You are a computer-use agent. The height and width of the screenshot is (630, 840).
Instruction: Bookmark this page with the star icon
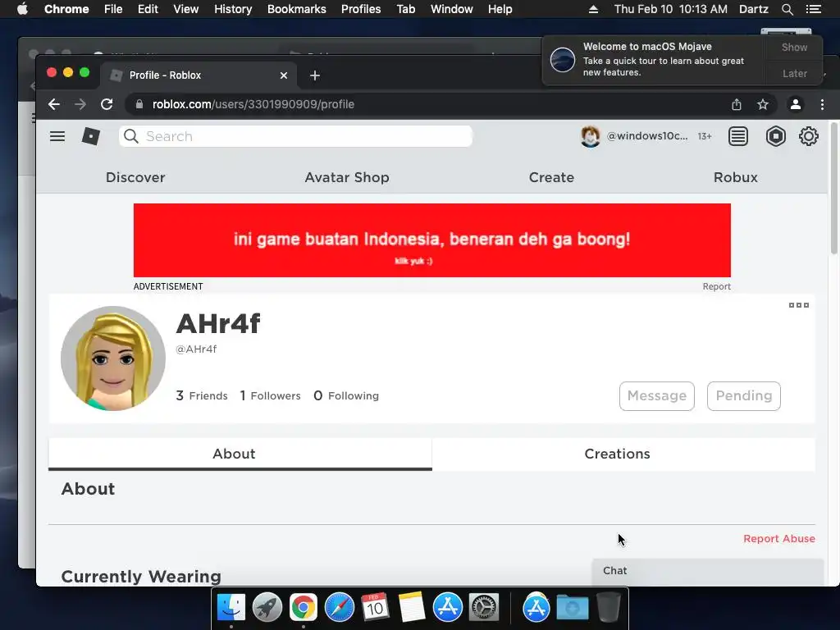(763, 104)
